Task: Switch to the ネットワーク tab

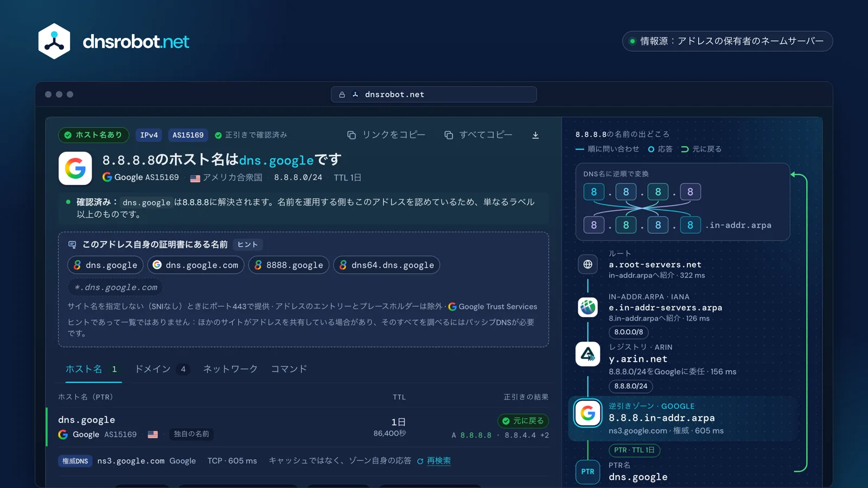Action: [230, 369]
